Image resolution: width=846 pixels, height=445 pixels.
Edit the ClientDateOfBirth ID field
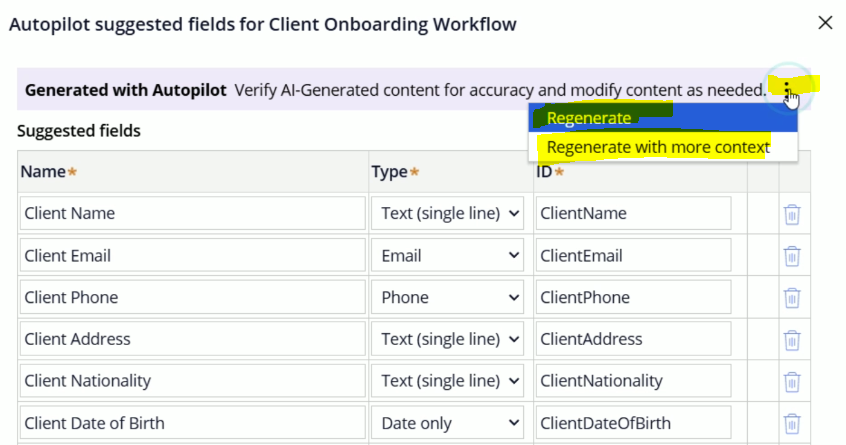pos(633,423)
